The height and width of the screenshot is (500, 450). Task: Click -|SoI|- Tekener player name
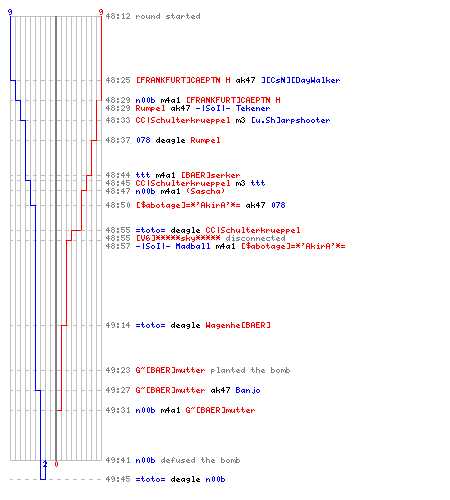[233, 108]
